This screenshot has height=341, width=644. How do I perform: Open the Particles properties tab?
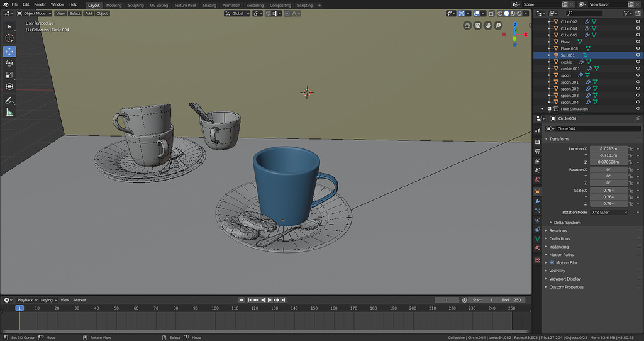click(x=538, y=211)
